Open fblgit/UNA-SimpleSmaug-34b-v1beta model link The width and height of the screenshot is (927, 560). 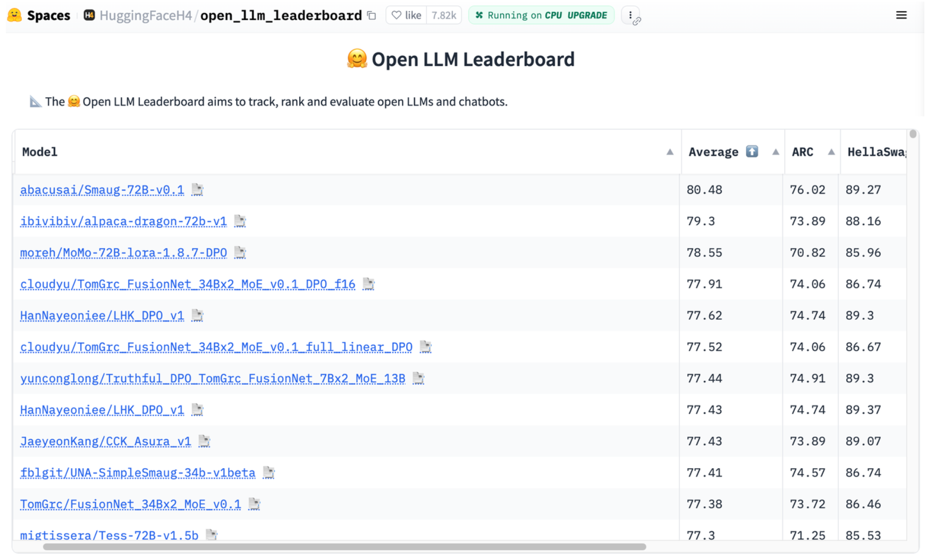(138, 473)
